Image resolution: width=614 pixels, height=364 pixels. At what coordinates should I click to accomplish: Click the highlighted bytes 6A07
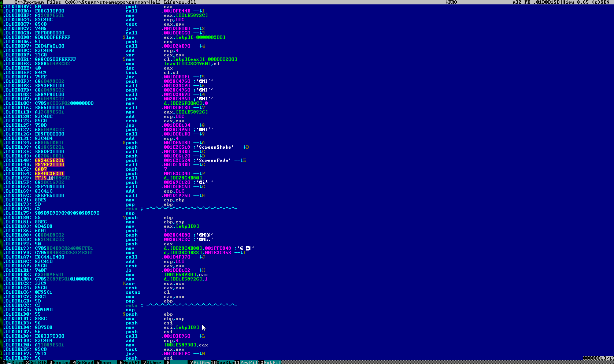(x=41, y=169)
